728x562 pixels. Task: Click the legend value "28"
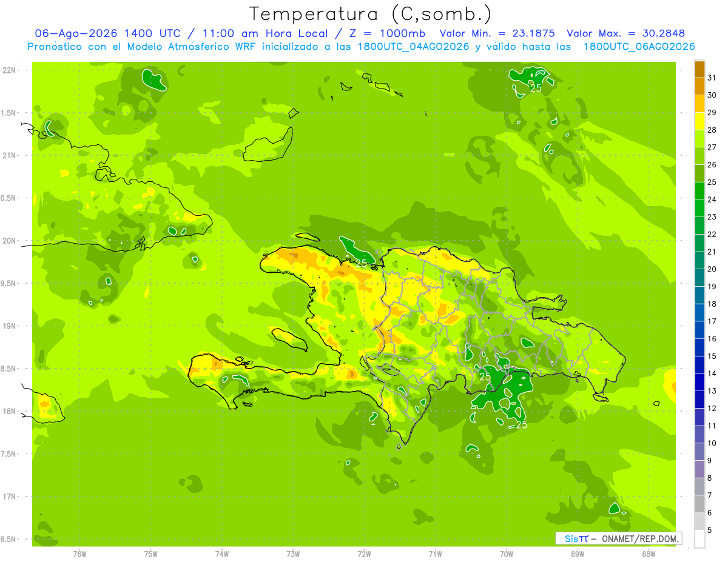[x=712, y=130]
